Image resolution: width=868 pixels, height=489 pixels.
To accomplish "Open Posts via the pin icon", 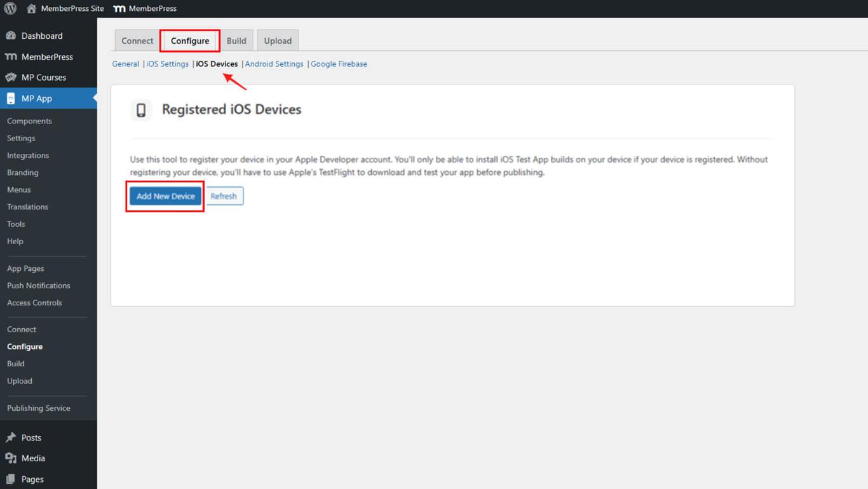I will 11,437.
